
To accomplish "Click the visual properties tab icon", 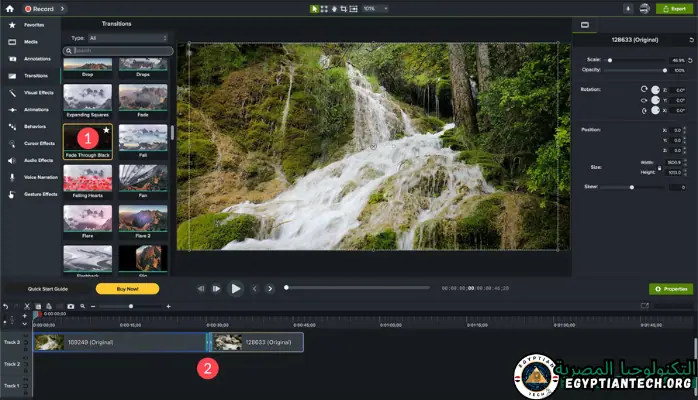I will point(584,25).
